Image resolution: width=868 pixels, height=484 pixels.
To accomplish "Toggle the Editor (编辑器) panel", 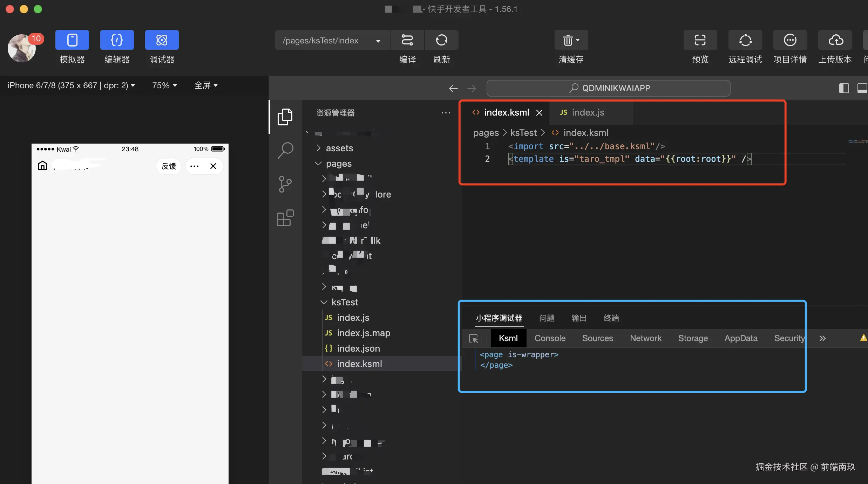I will [x=117, y=40].
